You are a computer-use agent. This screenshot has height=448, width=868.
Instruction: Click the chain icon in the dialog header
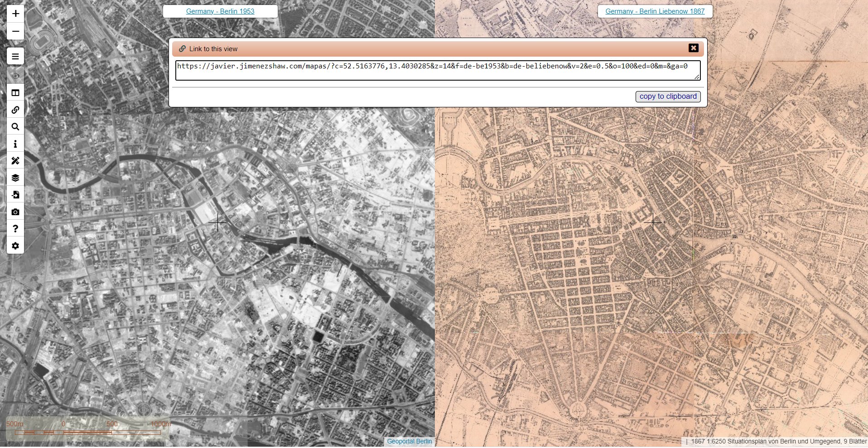[x=182, y=48]
